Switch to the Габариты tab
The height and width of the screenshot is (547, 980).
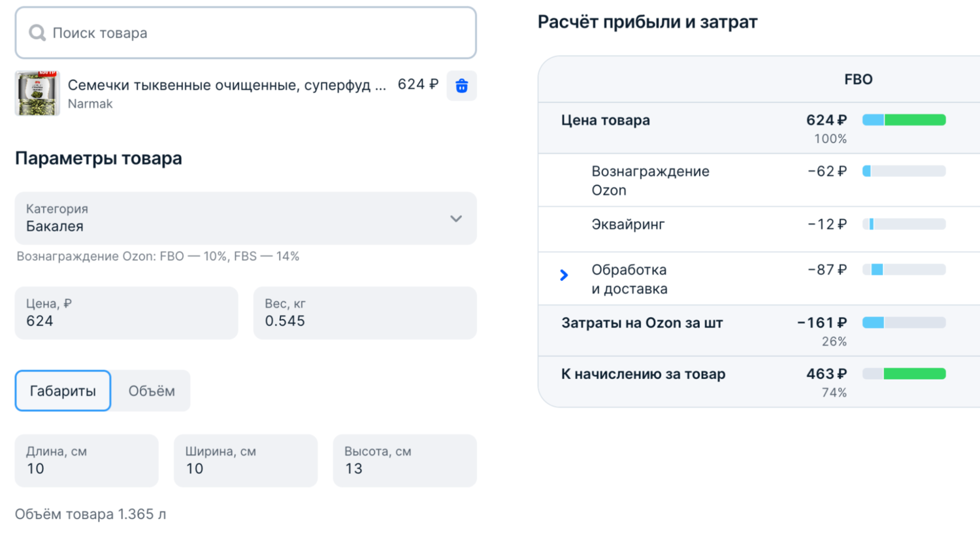(x=63, y=391)
